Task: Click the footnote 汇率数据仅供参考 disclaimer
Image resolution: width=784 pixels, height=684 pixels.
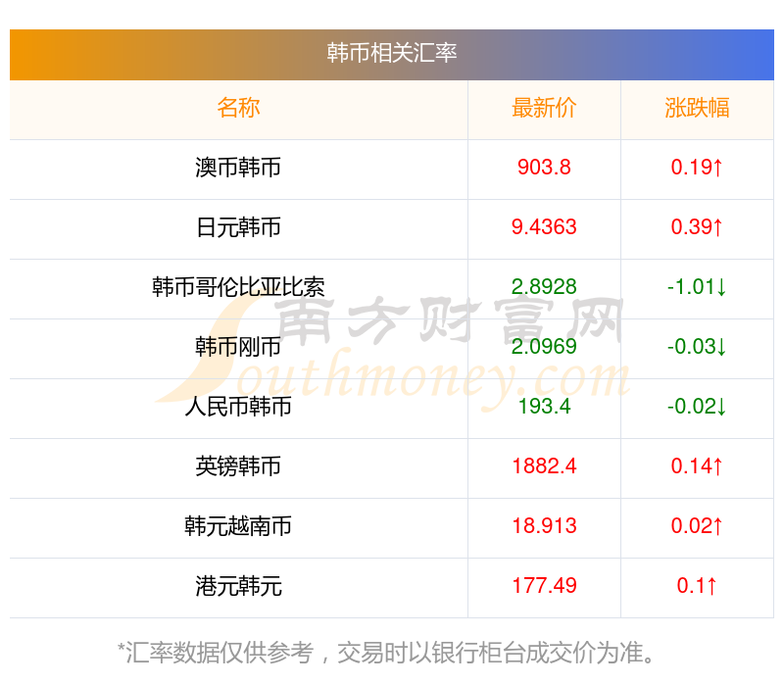Action: point(386,653)
